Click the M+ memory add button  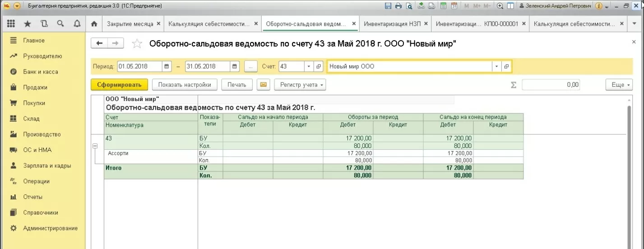click(x=477, y=6)
